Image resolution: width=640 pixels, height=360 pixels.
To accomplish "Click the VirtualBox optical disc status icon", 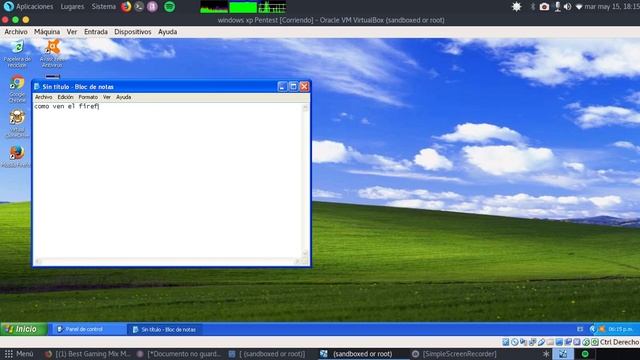I will point(515,342).
